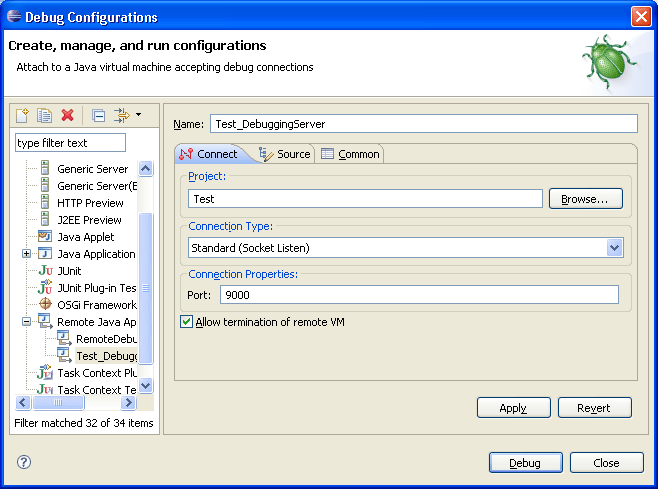Click the tree scroll up arrow

pos(146,169)
